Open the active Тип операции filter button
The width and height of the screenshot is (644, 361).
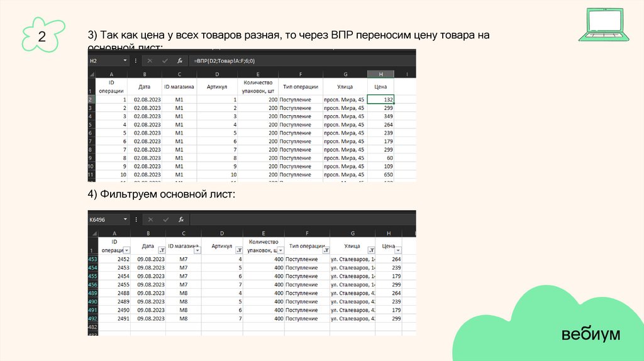pyautogui.click(x=326, y=250)
